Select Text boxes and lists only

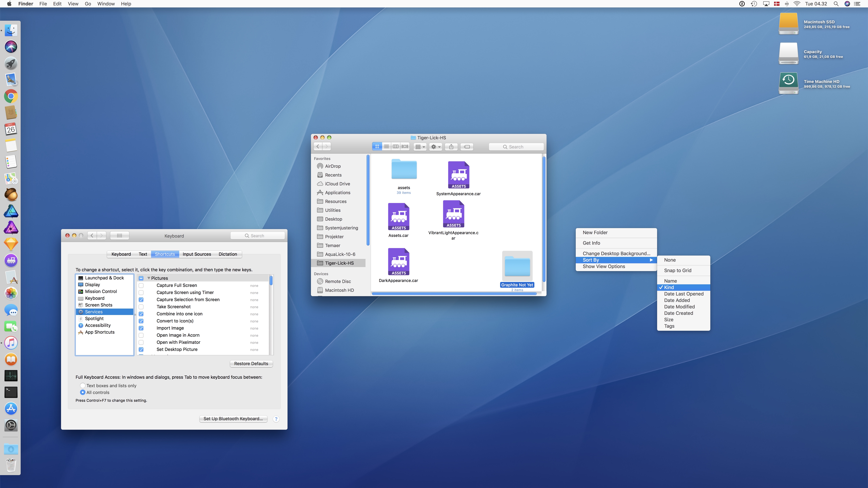(83, 386)
